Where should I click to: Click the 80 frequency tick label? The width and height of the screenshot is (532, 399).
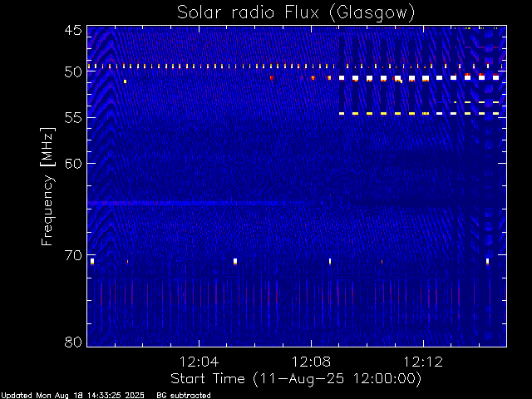coord(73,342)
